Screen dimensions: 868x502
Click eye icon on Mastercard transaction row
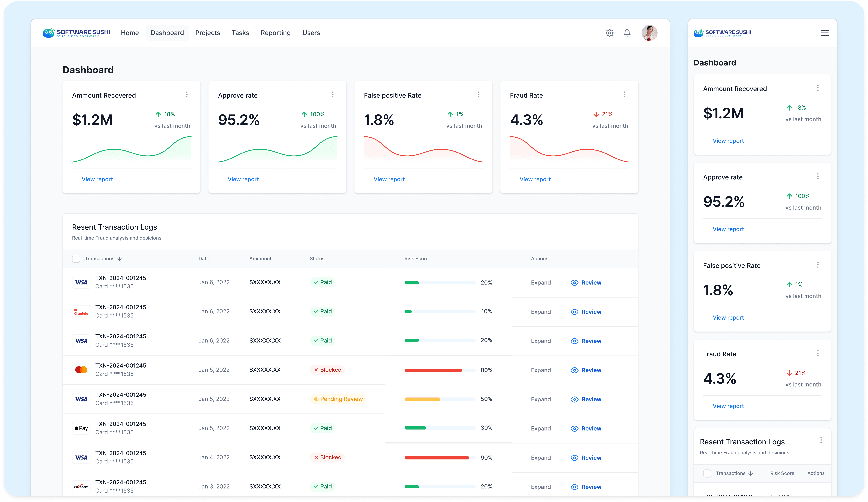click(x=574, y=370)
